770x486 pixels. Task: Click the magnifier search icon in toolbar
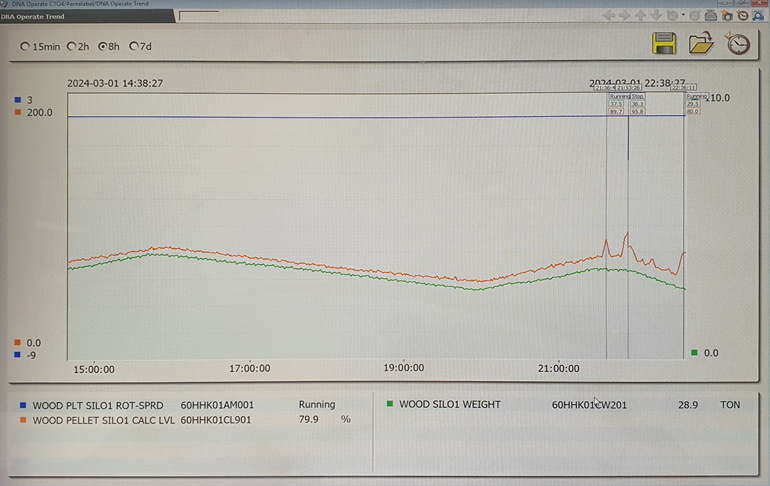point(759,16)
